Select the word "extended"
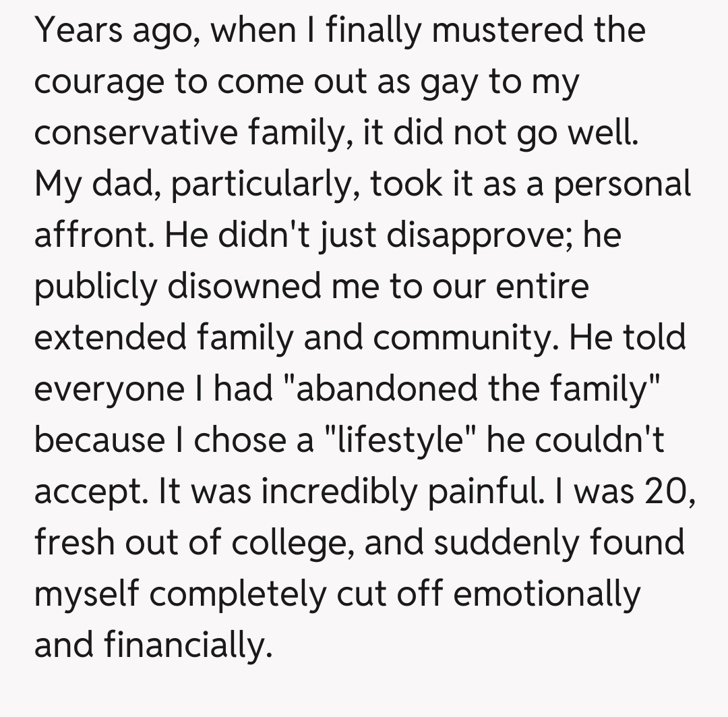 pos(109,338)
